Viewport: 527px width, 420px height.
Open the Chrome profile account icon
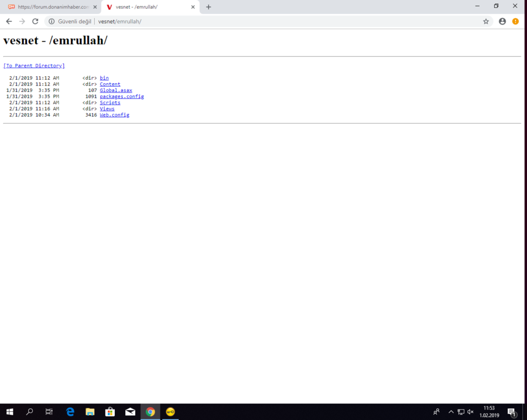point(502,22)
